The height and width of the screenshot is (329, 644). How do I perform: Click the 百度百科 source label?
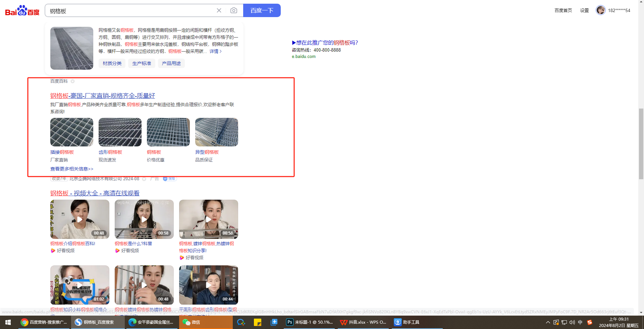[59, 81]
